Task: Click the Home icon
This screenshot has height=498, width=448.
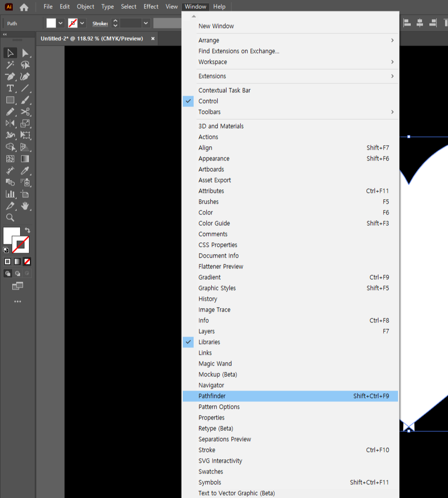Action: (24, 7)
